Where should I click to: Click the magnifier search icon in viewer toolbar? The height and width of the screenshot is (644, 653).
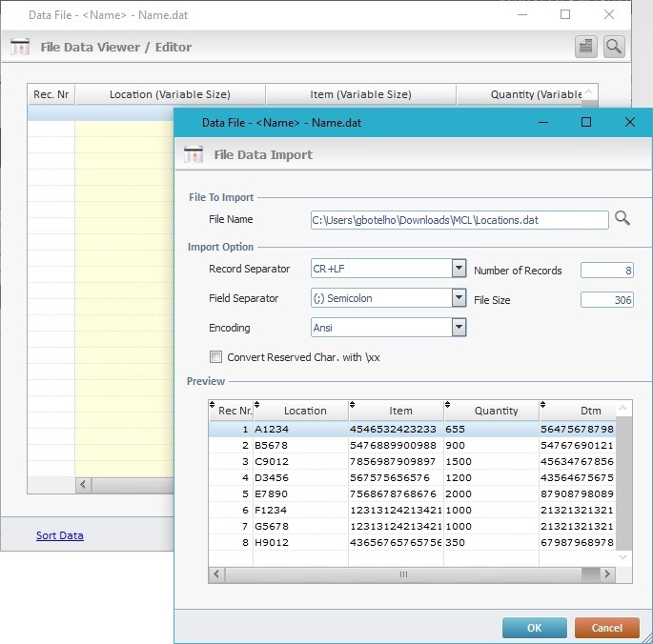(614, 46)
